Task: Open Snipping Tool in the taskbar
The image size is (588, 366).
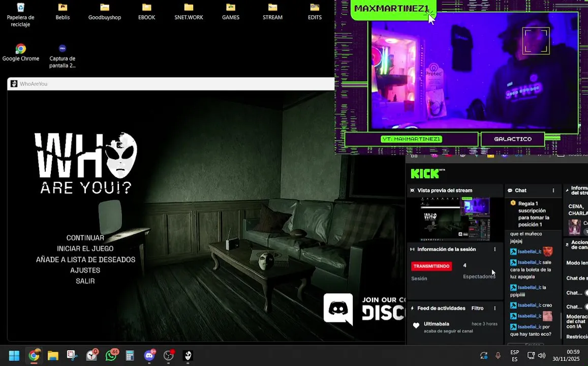Action: tap(72, 355)
